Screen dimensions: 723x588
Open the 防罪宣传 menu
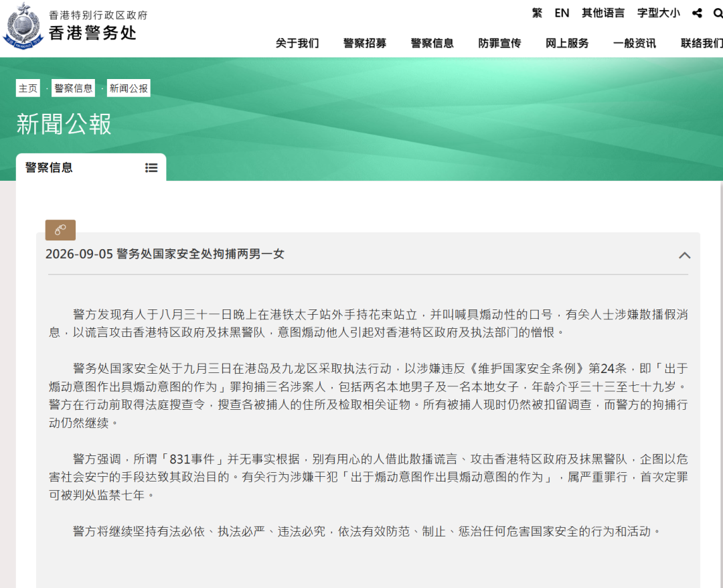(x=499, y=44)
